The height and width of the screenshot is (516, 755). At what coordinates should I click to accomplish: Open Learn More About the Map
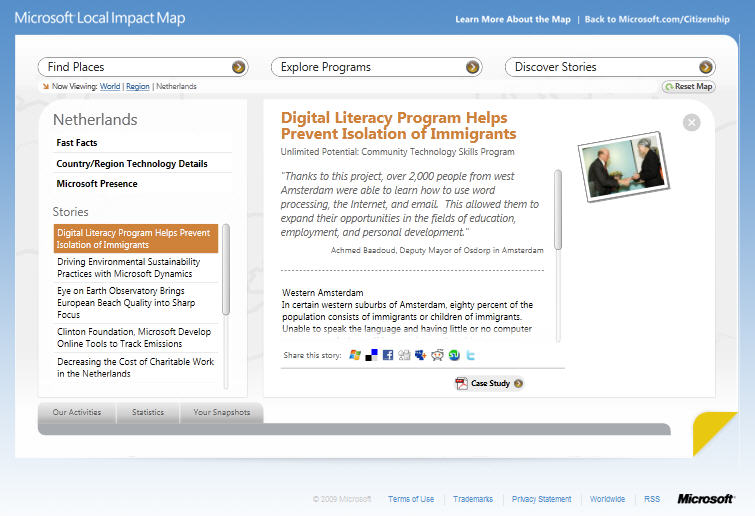(513, 19)
